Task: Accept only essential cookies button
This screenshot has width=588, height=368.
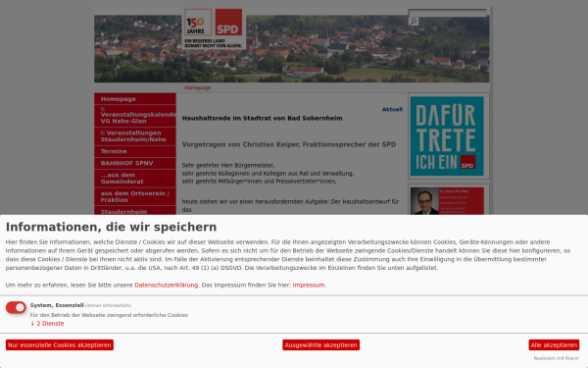Action: (60, 344)
